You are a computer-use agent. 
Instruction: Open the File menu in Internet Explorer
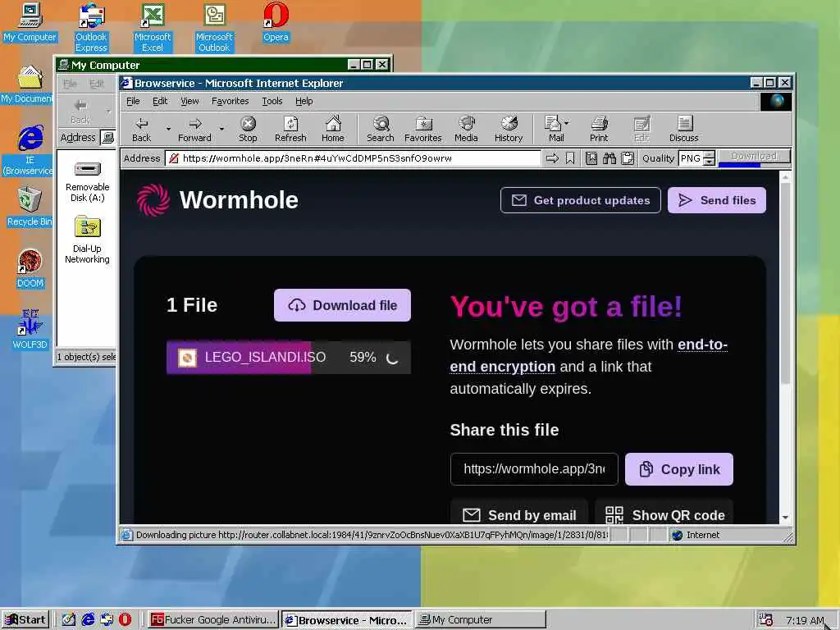tap(133, 101)
